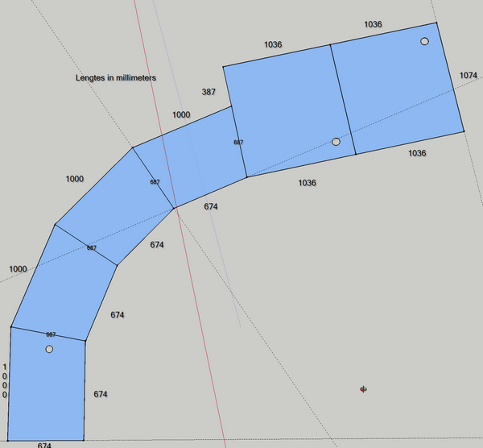Image resolution: width=483 pixels, height=448 pixels.
Task: Select the 1036 label above the left large square
Action: [x=273, y=44]
